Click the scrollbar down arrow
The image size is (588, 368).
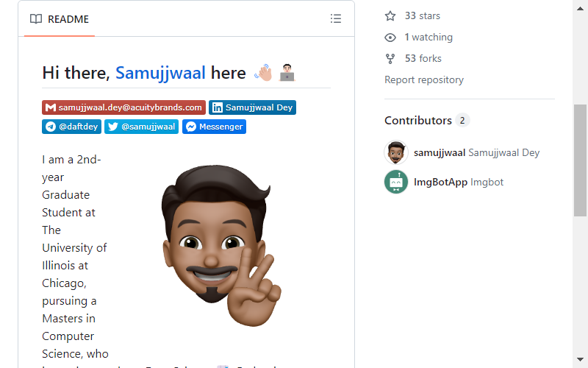coord(580,360)
